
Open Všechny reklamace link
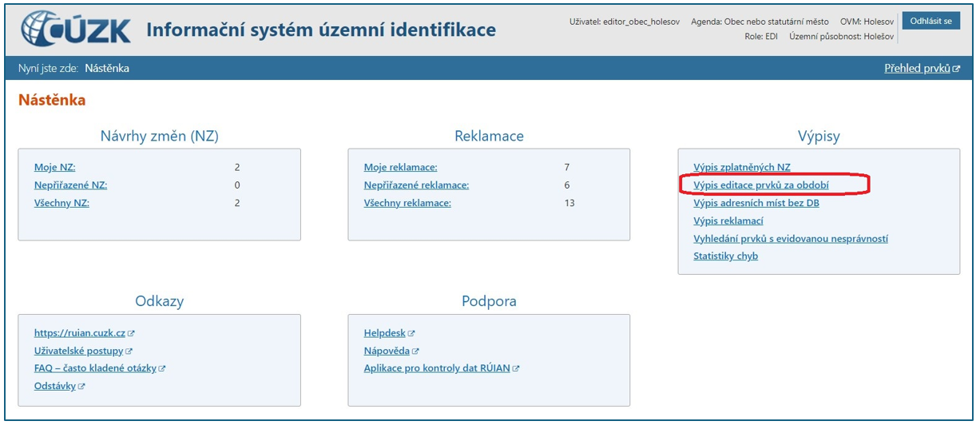407,203
